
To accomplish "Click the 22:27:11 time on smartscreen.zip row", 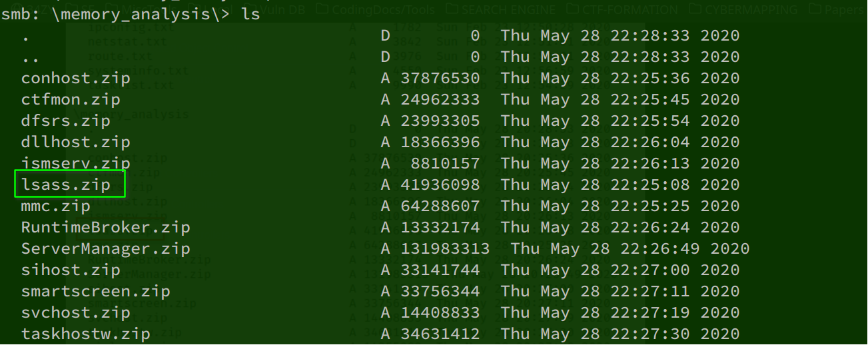I will (x=650, y=292).
